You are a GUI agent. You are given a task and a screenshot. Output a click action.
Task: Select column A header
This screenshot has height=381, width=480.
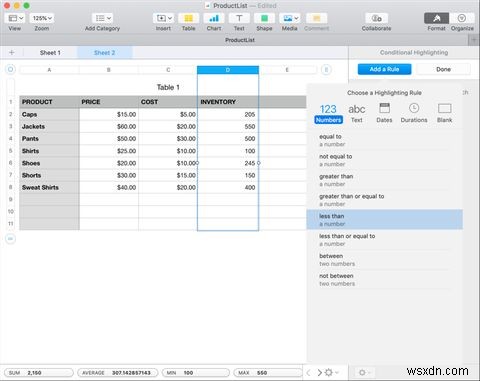coord(49,70)
